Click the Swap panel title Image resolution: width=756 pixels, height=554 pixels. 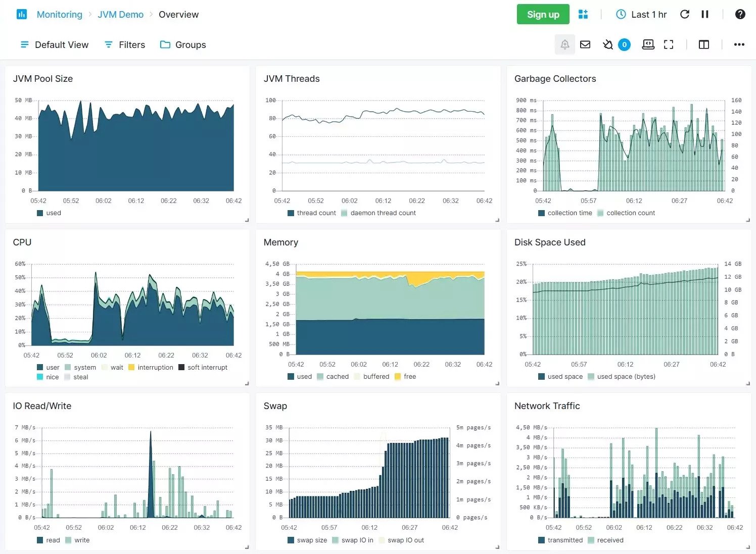[x=275, y=406]
